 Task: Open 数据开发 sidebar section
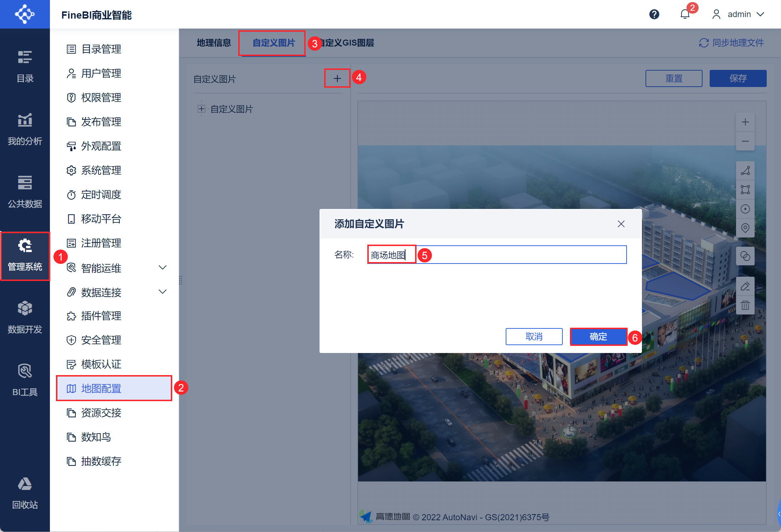[25, 317]
